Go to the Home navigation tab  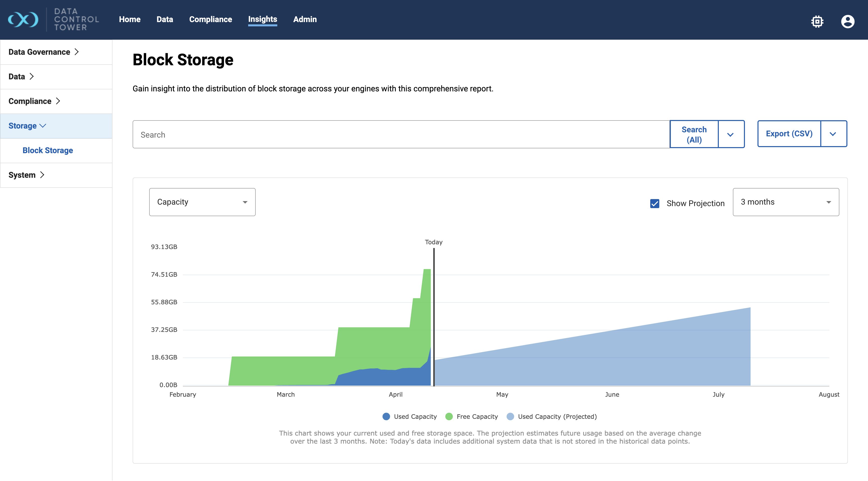(129, 20)
